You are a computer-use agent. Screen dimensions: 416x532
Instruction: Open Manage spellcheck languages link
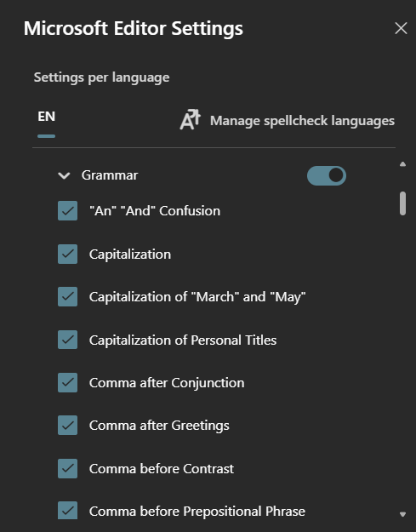click(x=302, y=121)
